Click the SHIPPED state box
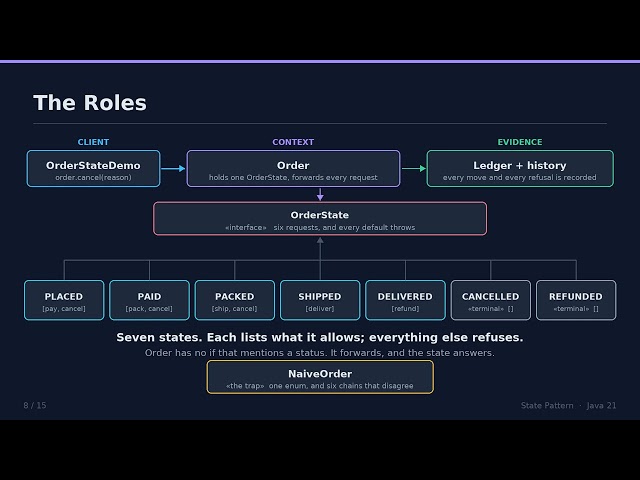The image size is (640, 480). pos(320,300)
